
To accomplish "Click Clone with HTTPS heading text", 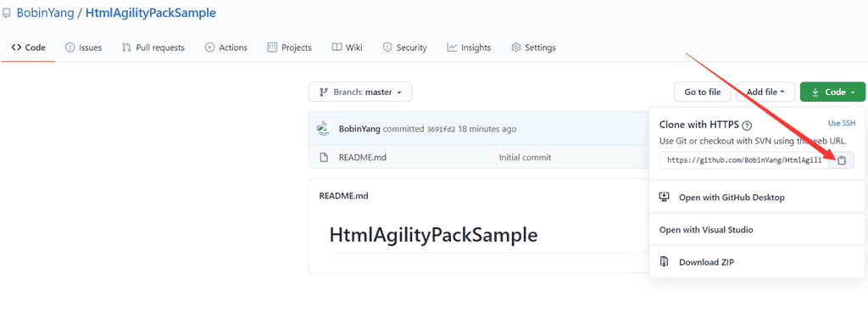I will (699, 126).
